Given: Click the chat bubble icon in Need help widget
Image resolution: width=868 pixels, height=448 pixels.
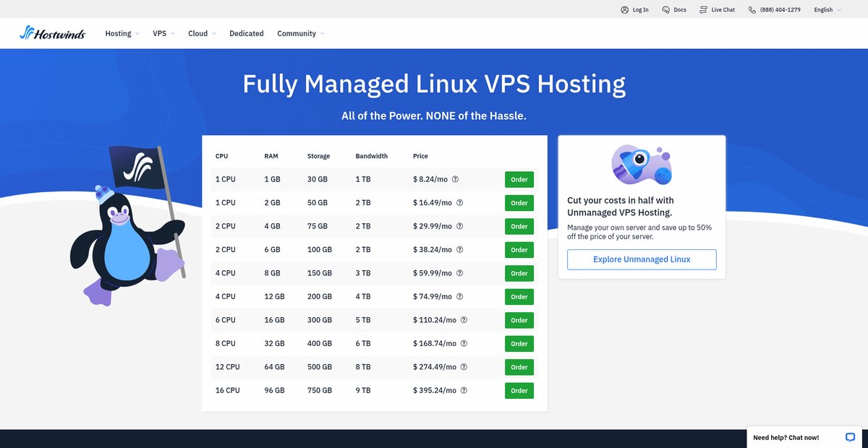Looking at the screenshot, I should [x=850, y=437].
